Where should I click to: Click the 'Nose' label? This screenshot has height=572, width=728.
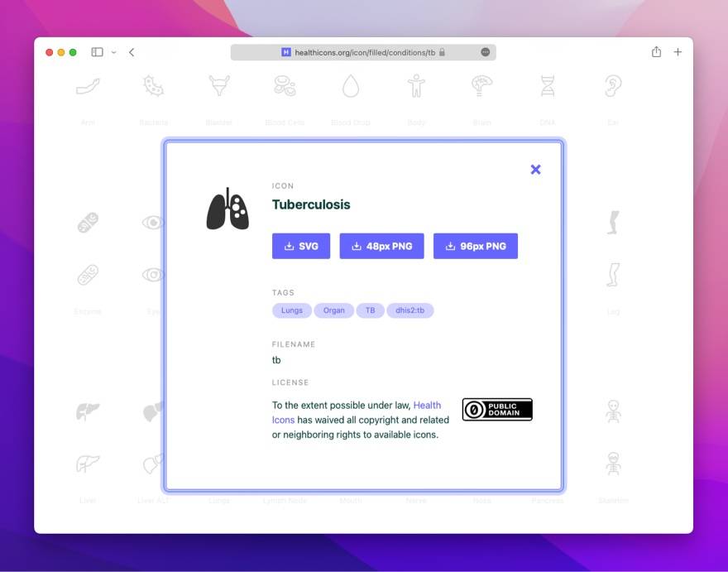click(x=482, y=501)
